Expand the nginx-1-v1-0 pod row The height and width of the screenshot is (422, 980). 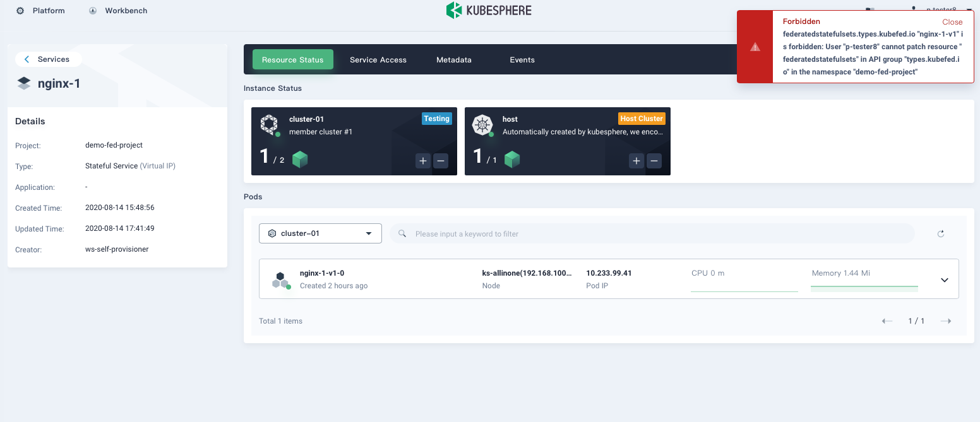tap(945, 280)
